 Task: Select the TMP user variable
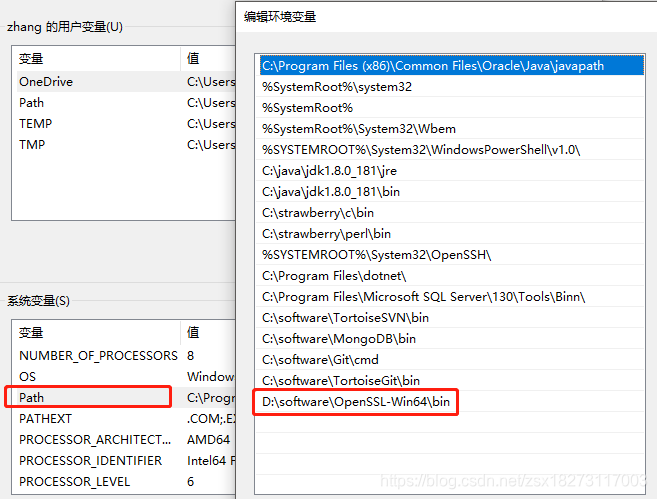126,145
